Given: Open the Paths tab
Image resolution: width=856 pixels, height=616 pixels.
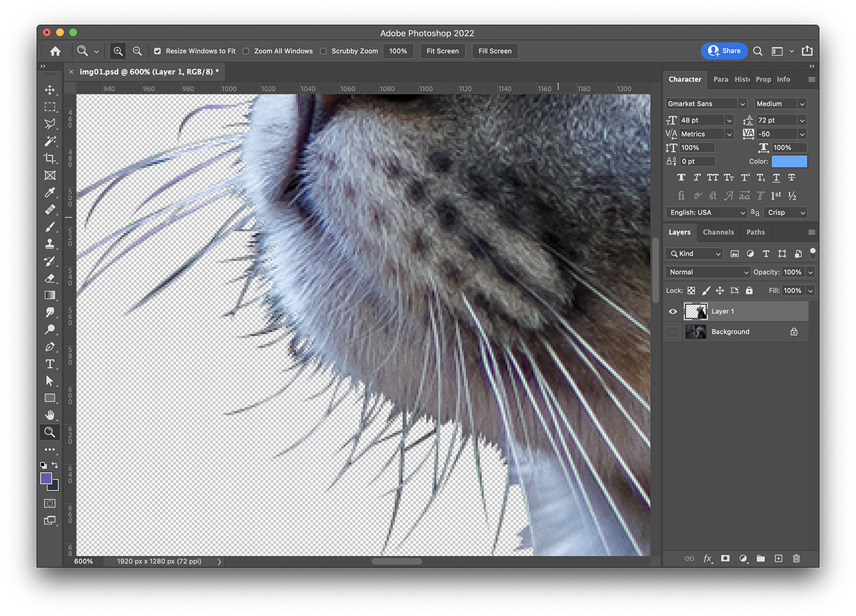Looking at the screenshot, I should point(756,232).
